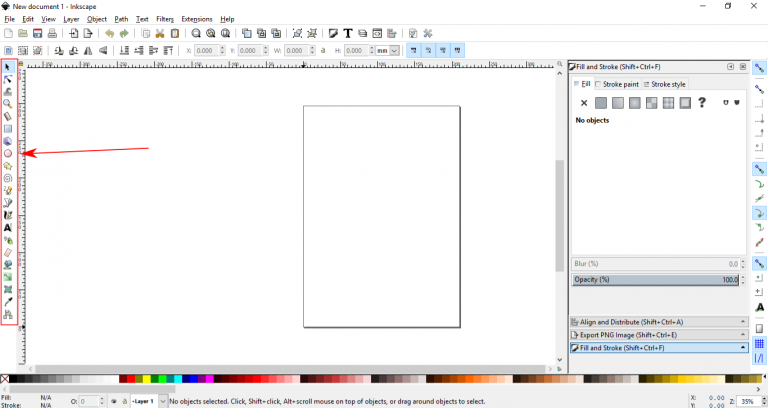768x408 pixels.
Task: Iconify the Fill and Stroke dock panel
Action: click(x=730, y=67)
